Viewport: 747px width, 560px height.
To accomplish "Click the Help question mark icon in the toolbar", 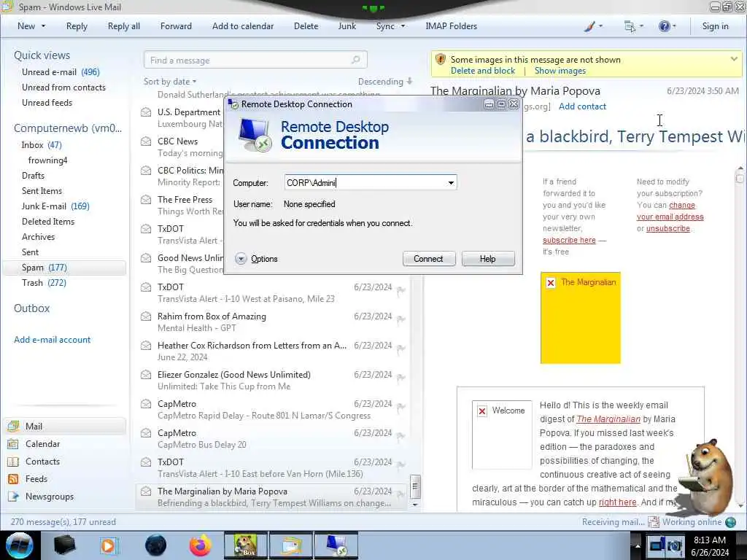I will click(x=664, y=26).
